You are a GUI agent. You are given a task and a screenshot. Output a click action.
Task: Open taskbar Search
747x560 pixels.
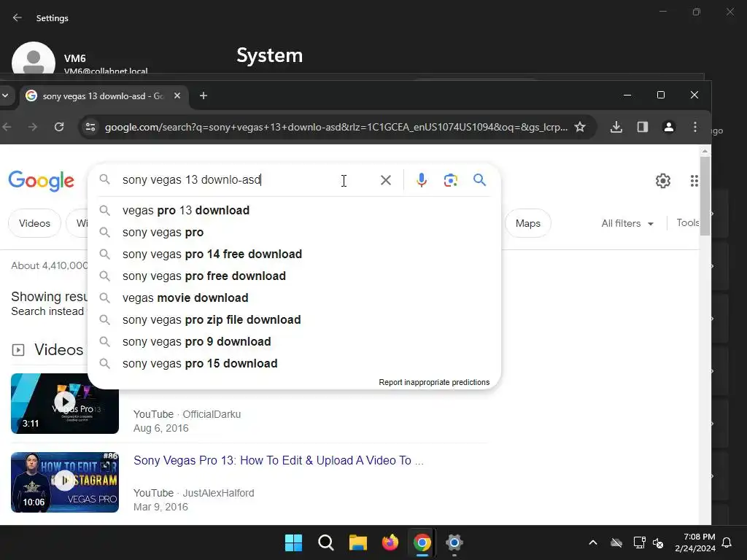tap(326, 542)
